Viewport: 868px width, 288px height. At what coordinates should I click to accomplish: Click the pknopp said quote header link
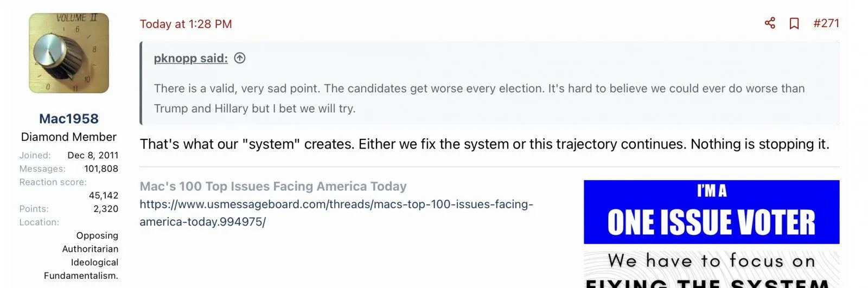coord(190,58)
